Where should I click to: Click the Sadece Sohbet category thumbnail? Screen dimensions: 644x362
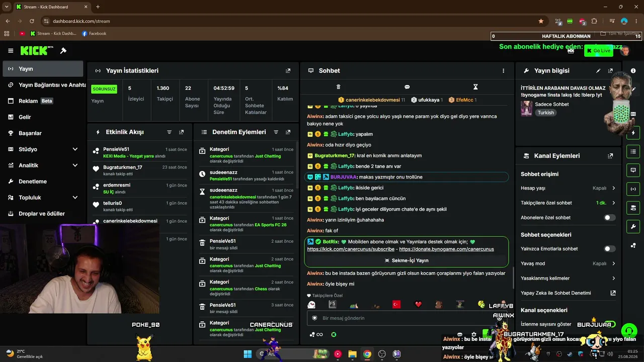[527, 109]
